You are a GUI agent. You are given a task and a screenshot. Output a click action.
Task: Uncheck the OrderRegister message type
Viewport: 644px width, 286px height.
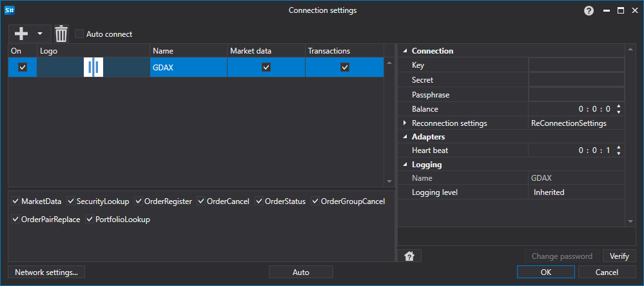coord(139,201)
